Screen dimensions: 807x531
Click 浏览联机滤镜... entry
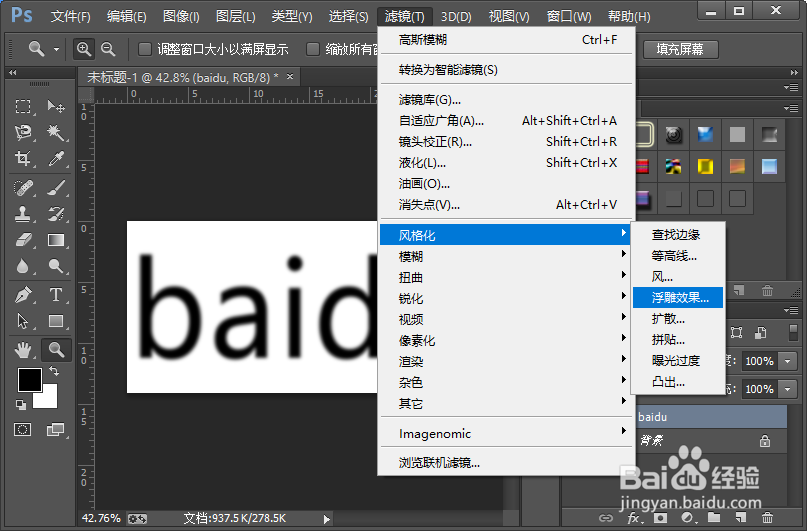tap(506, 463)
